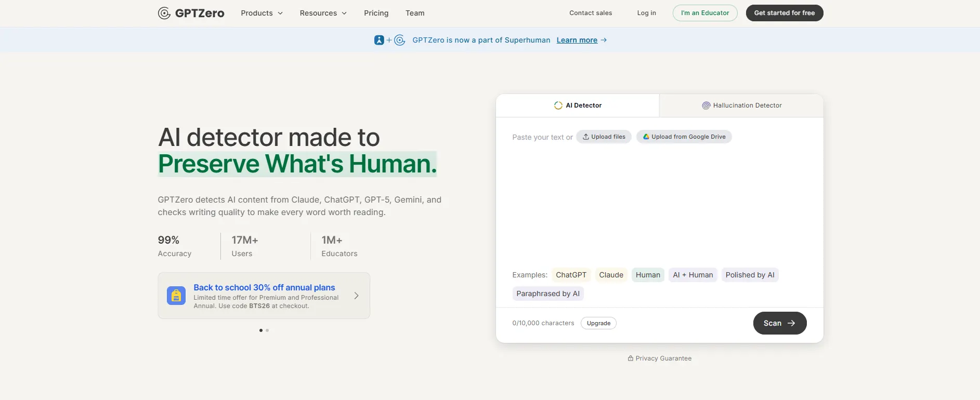Image resolution: width=980 pixels, height=400 pixels.
Task: Switch to the Hallucination Detector tab
Action: pyautogui.click(x=741, y=105)
